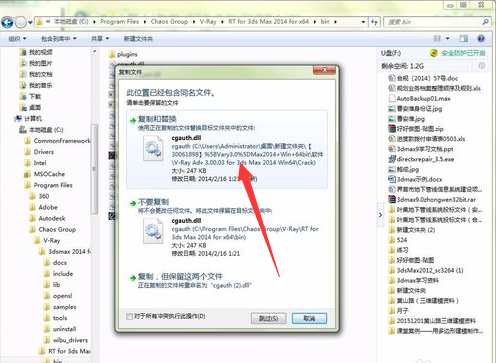Image resolution: width=498 pixels, height=363 pixels.
Task: Click the 月子 folder icon in the U盘 list
Action: 392,311
